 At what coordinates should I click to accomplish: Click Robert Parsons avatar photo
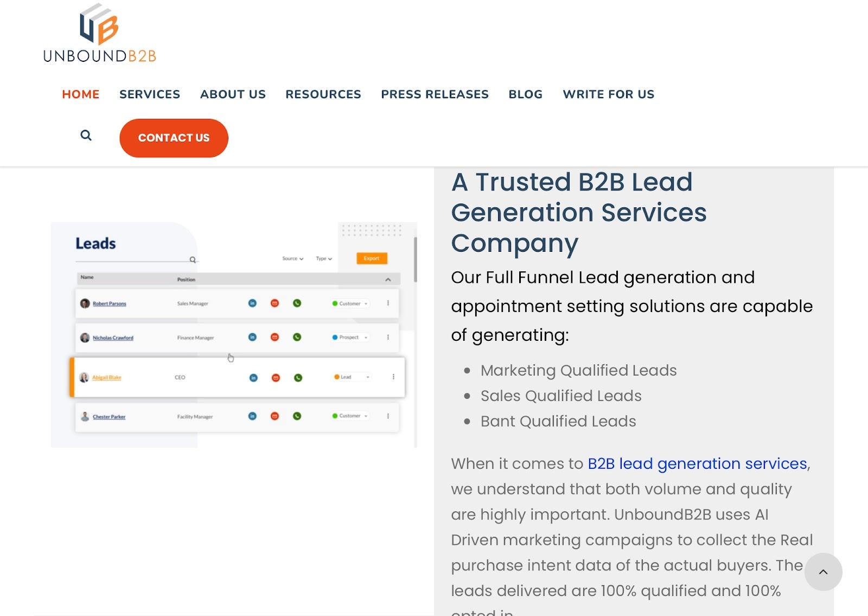85,303
